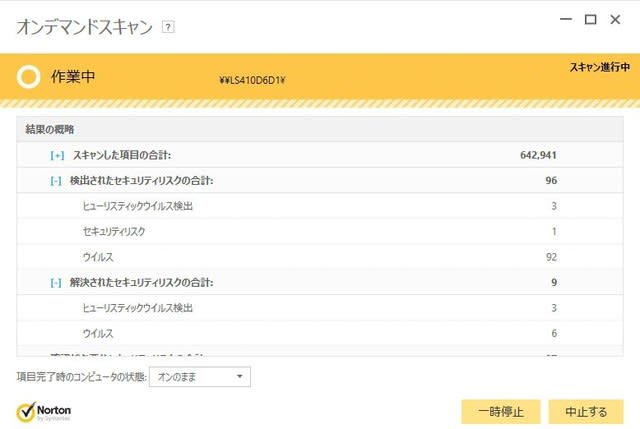This screenshot has height=429, width=640.
Task: Maximize the scan window
Action: 590,19
